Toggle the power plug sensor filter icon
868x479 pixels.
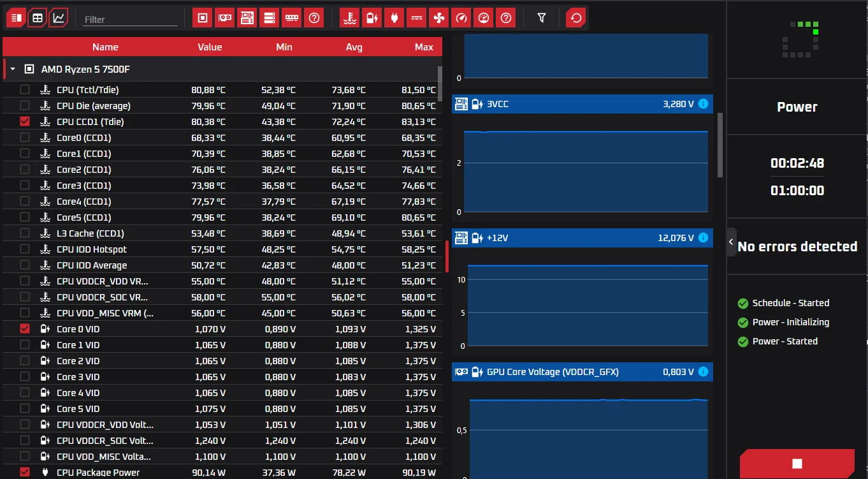pos(394,18)
